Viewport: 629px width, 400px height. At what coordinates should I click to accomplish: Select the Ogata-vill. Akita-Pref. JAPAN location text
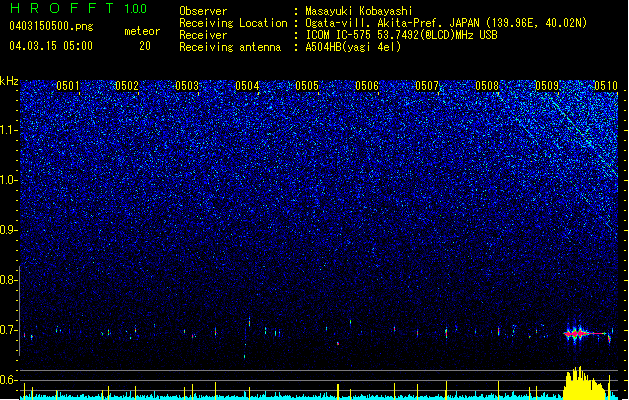pos(446,23)
